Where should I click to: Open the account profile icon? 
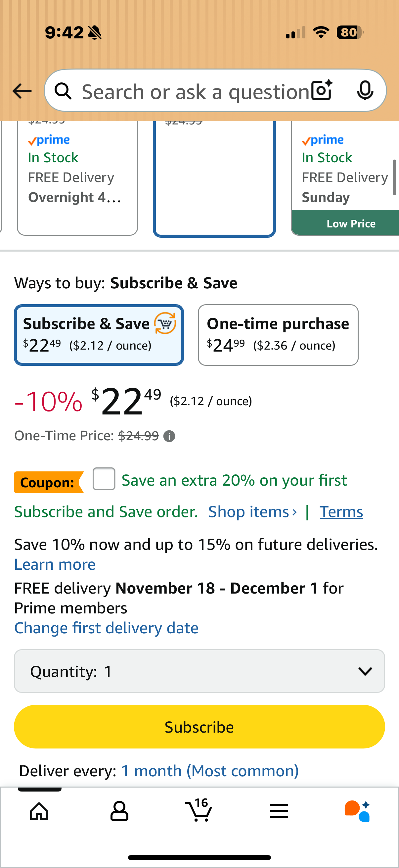119,811
